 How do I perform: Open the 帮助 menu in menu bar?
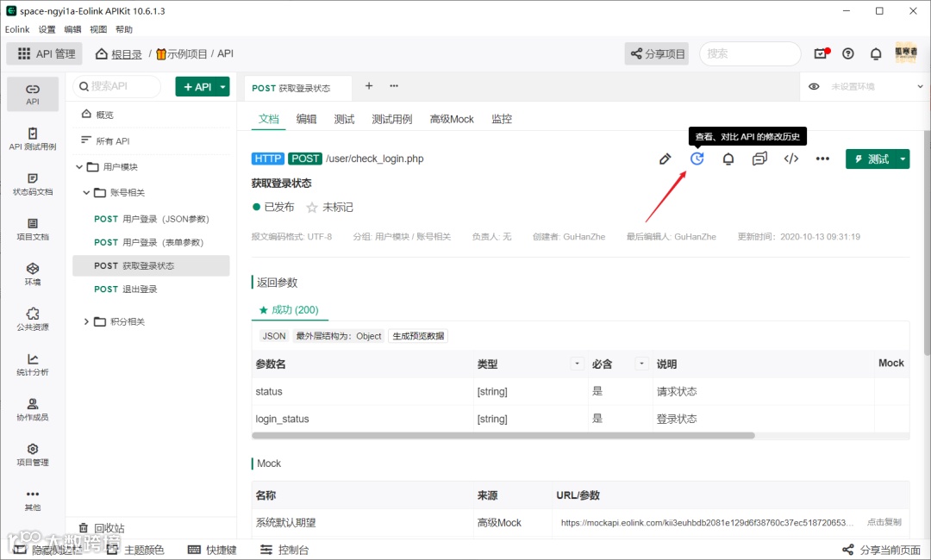124,29
